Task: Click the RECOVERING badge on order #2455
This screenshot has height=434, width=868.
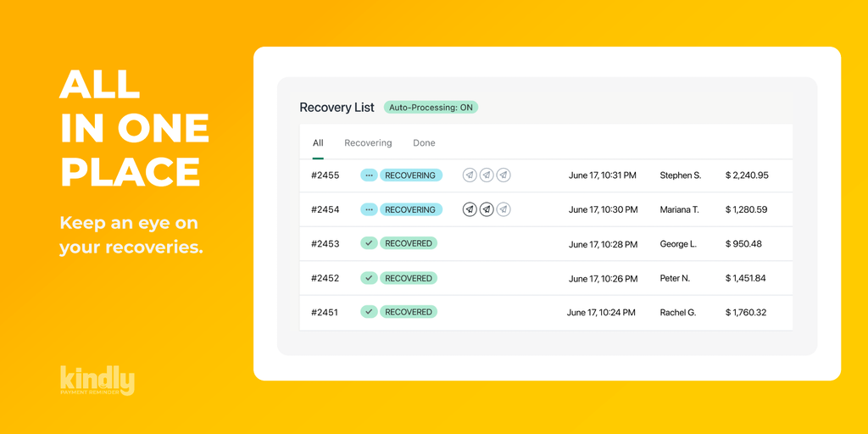Action: click(x=410, y=175)
